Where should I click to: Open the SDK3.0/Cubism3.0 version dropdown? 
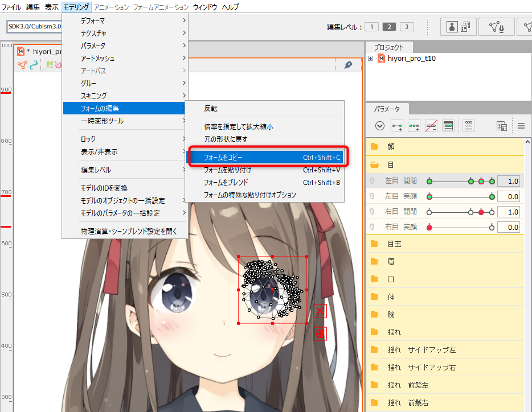(x=34, y=27)
